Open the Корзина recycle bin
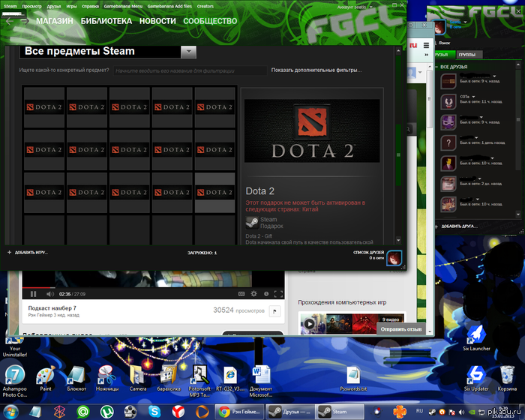 point(507,379)
